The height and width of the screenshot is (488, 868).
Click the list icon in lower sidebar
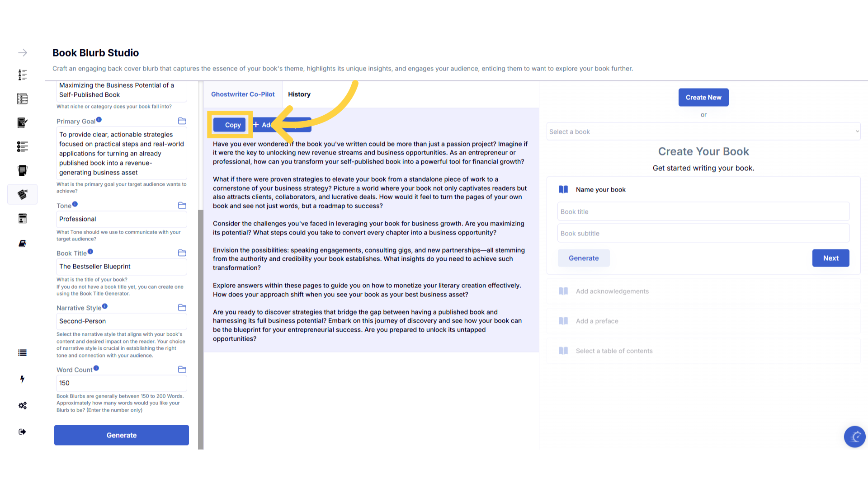(x=22, y=353)
